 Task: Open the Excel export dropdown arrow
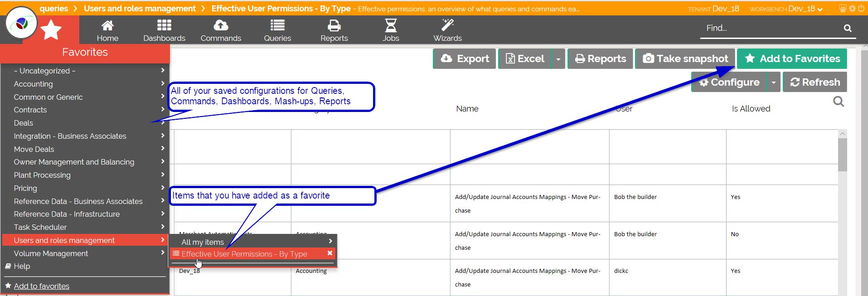coord(558,59)
